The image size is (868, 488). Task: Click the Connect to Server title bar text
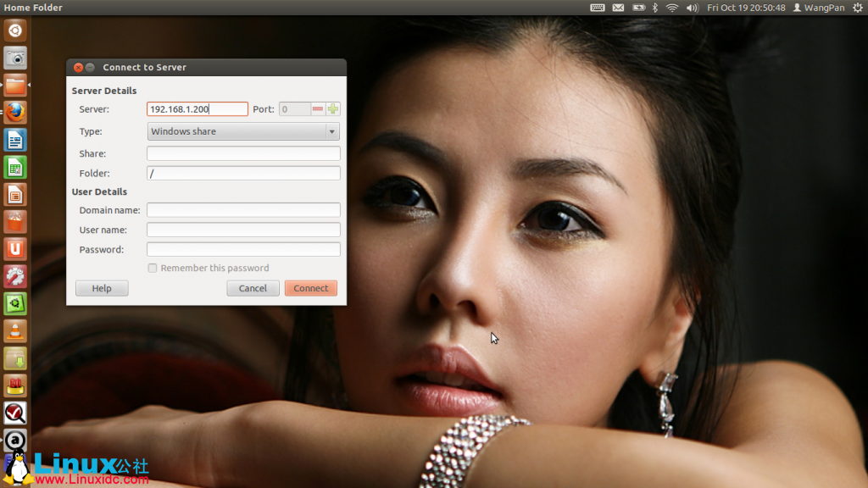pyautogui.click(x=144, y=68)
